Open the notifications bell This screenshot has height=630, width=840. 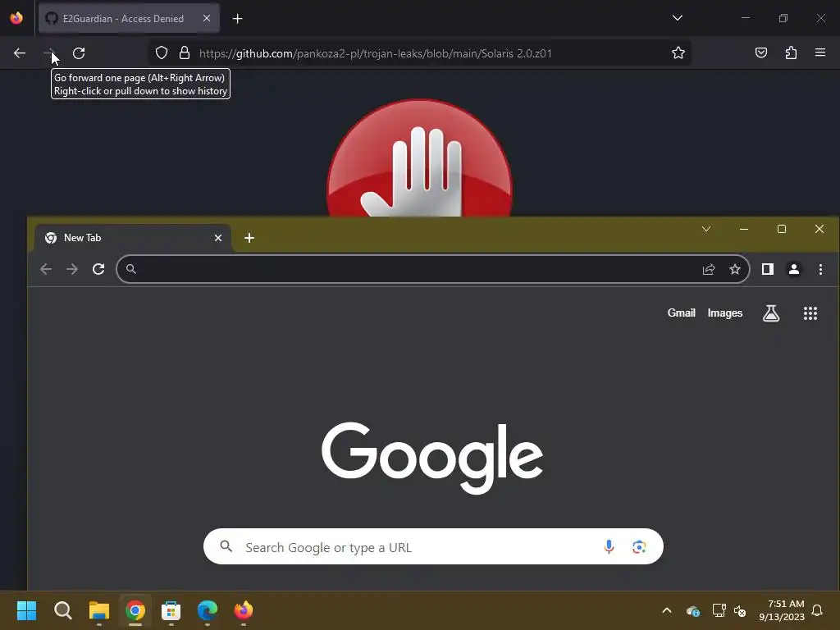[x=818, y=610]
